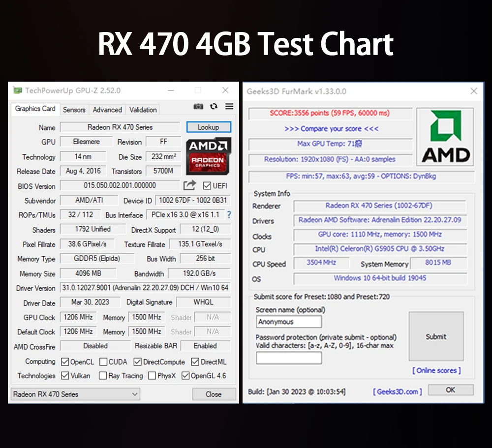Open the Radeon RX 470 Series GPU dropdown

tap(76, 394)
